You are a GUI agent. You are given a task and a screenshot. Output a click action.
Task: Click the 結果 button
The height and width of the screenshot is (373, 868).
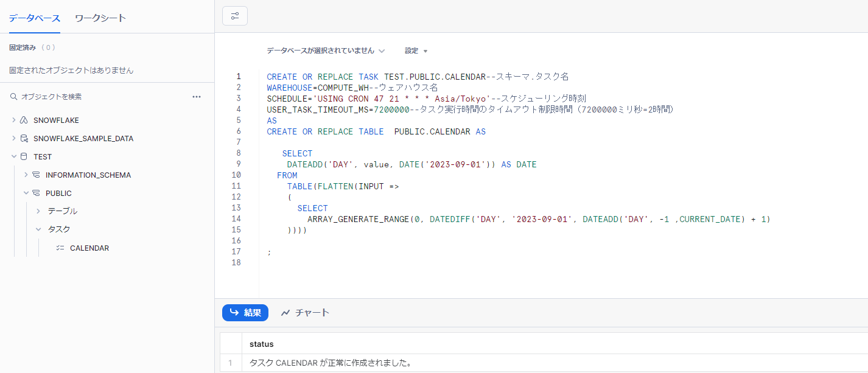245,313
